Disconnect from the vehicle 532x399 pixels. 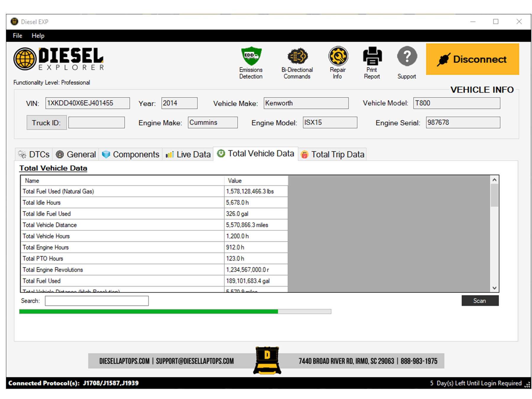click(472, 59)
